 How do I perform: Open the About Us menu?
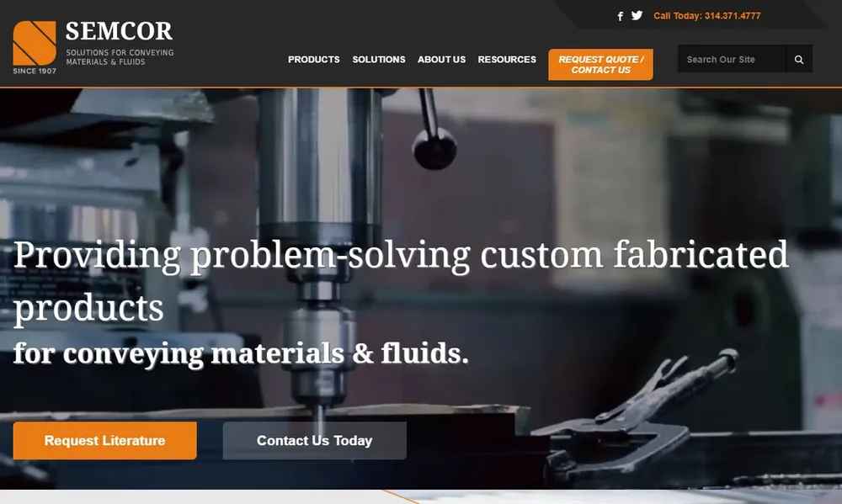click(x=441, y=60)
